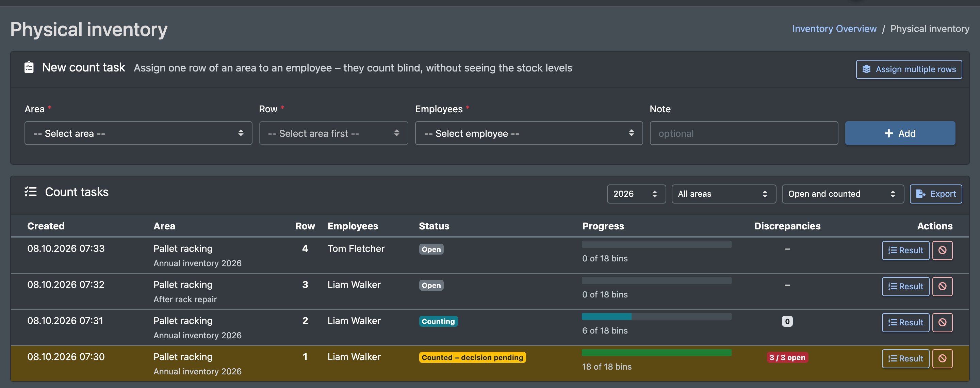Cancel the 'After rack repair' row 3 task
980x388 pixels.
[942, 287]
